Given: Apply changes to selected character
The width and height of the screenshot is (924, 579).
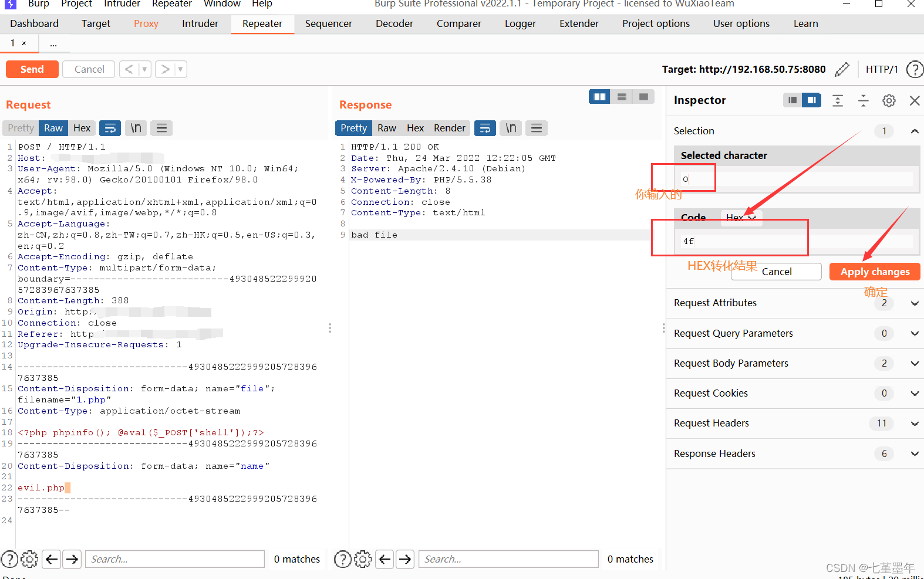Looking at the screenshot, I should tap(875, 272).
